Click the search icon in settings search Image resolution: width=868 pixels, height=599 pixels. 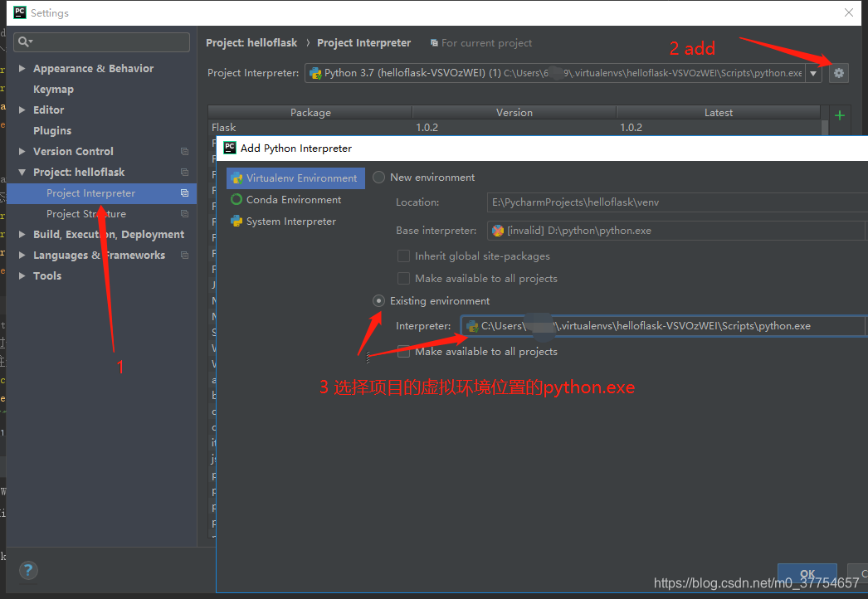24,41
